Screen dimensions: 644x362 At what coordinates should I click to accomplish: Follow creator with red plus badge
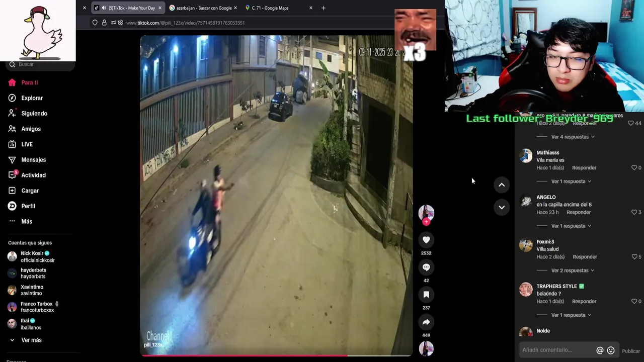coord(426,222)
